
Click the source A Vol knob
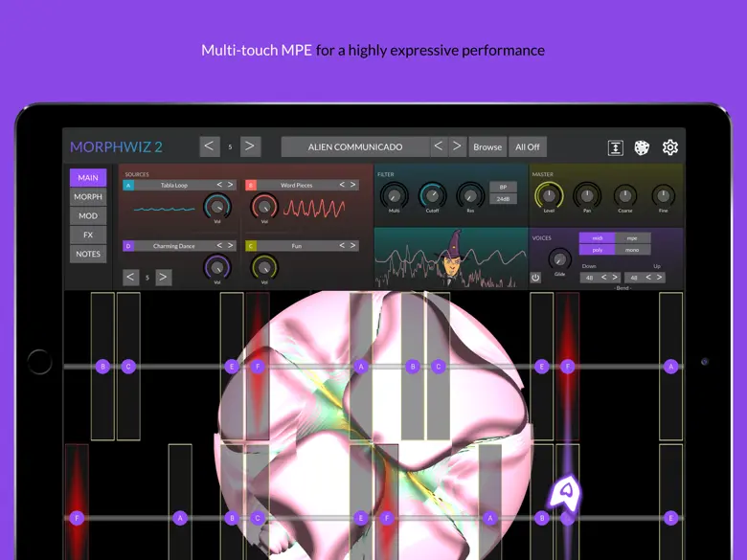217,206
